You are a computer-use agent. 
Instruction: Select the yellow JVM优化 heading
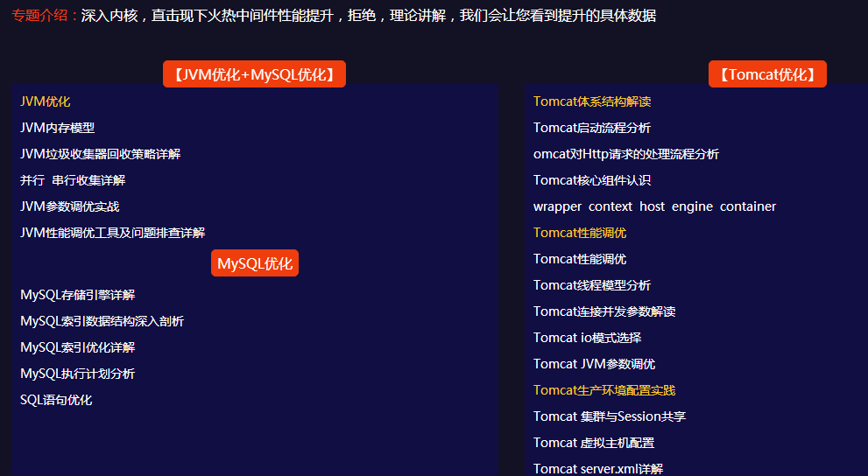pos(46,101)
